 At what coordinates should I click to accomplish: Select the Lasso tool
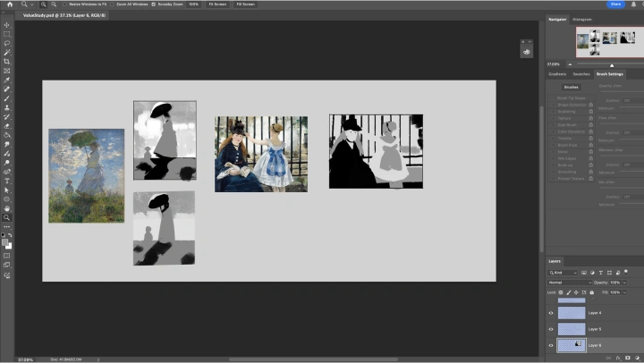point(7,43)
